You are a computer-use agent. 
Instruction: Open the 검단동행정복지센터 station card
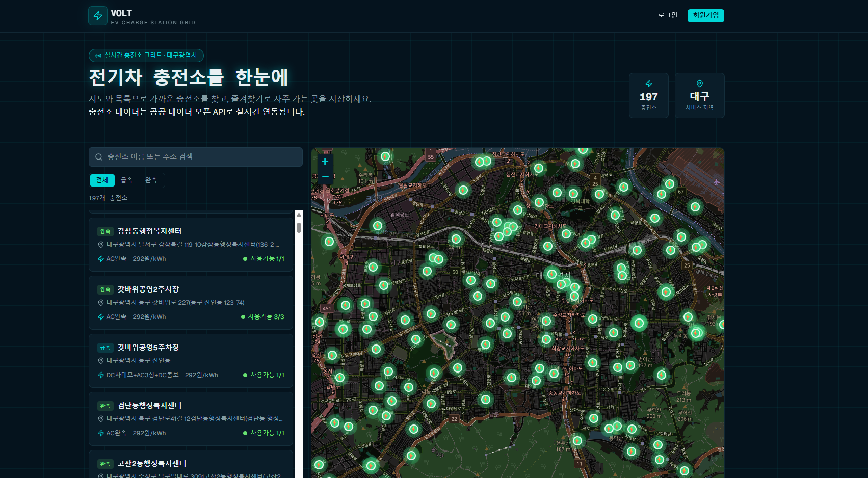(191, 419)
